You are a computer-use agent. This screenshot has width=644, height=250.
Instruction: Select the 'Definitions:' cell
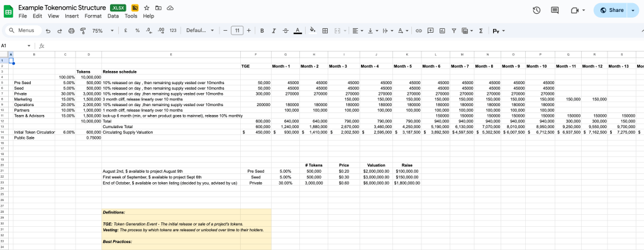171,212
